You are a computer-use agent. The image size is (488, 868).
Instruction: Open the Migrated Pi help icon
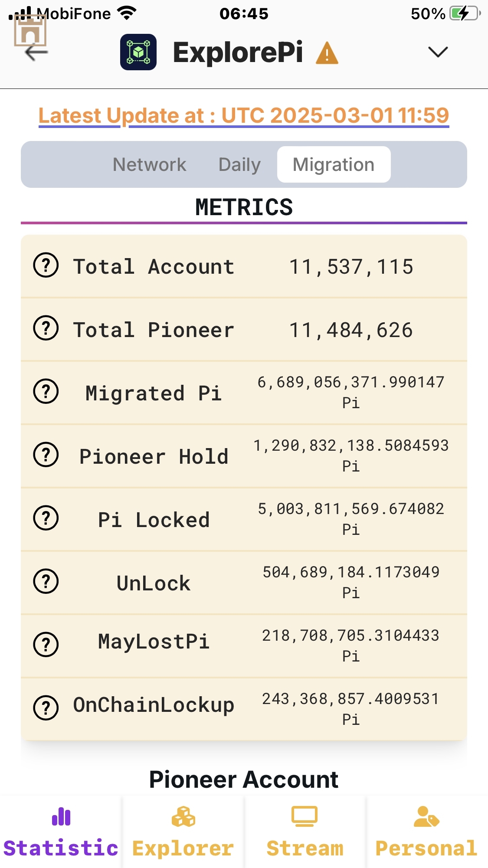[x=46, y=392]
